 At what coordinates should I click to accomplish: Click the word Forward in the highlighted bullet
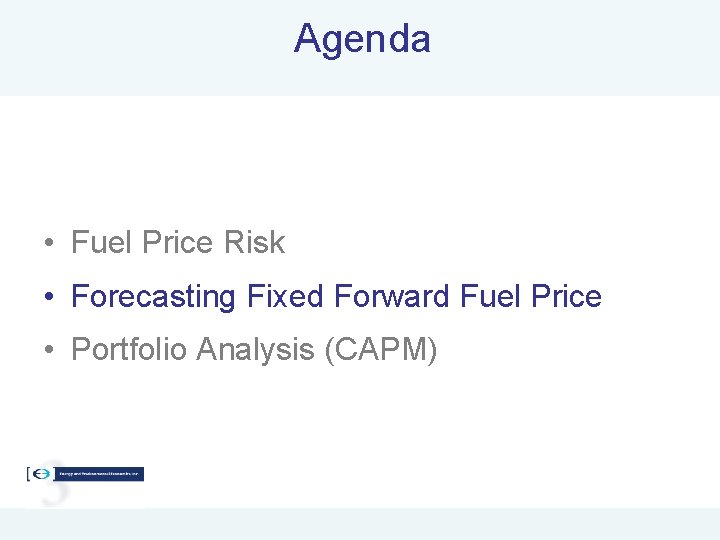[391, 295]
